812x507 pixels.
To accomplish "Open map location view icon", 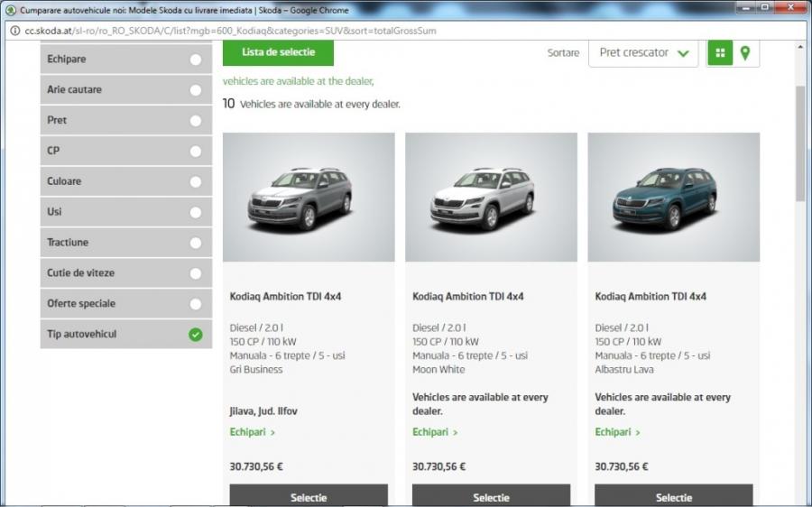I will (745, 53).
